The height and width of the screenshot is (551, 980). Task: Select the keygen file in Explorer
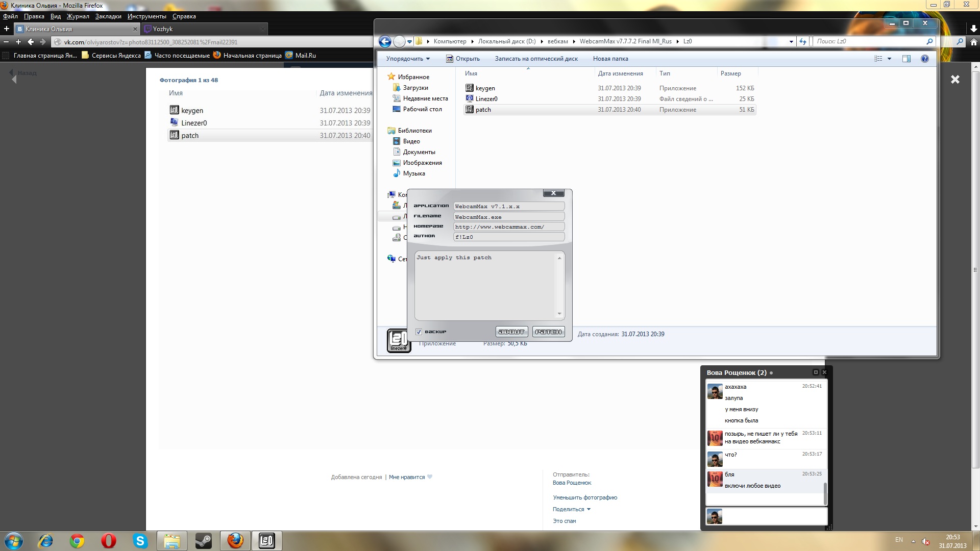(x=485, y=88)
